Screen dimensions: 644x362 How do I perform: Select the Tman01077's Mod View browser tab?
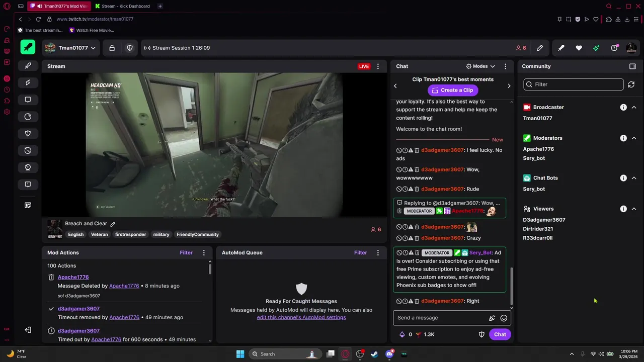[x=59, y=6]
